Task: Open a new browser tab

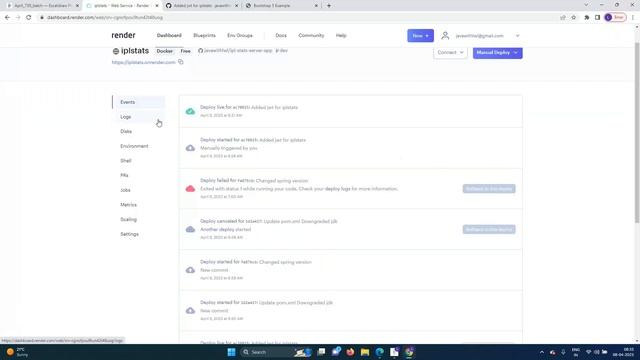Action: pos(329,6)
